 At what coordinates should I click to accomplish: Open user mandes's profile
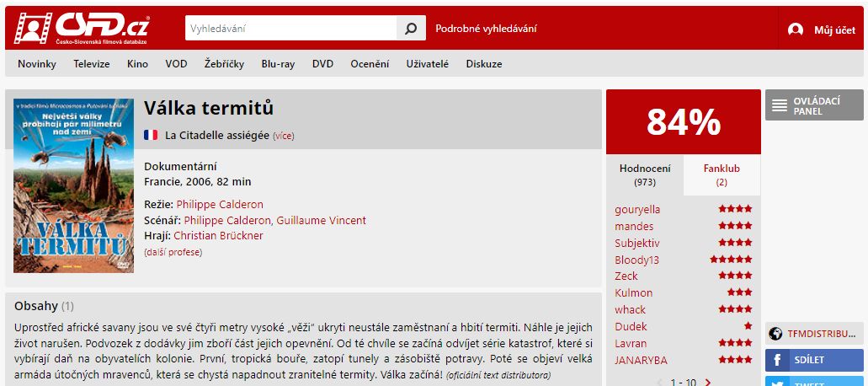point(634,227)
